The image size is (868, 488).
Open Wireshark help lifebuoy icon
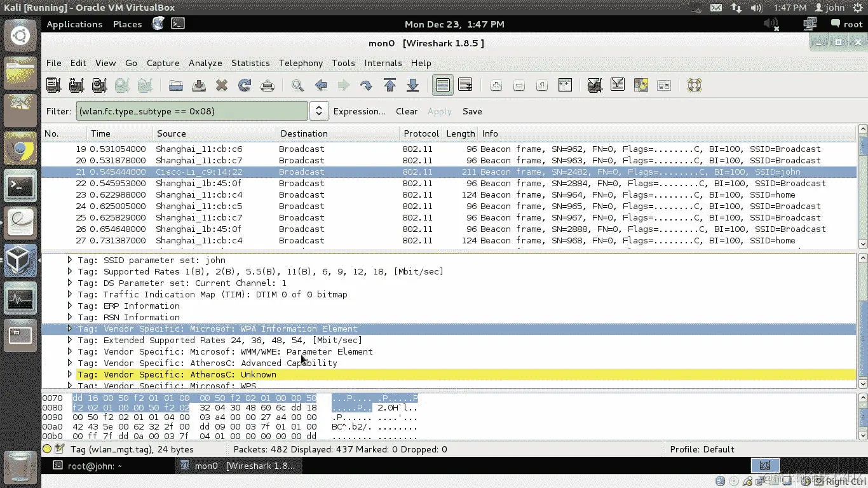tap(695, 85)
